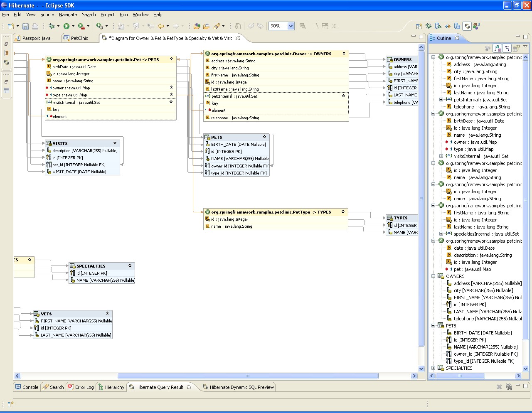The height and width of the screenshot is (413, 532).
Task: Click the Debug bug icon
Action: [52, 26]
